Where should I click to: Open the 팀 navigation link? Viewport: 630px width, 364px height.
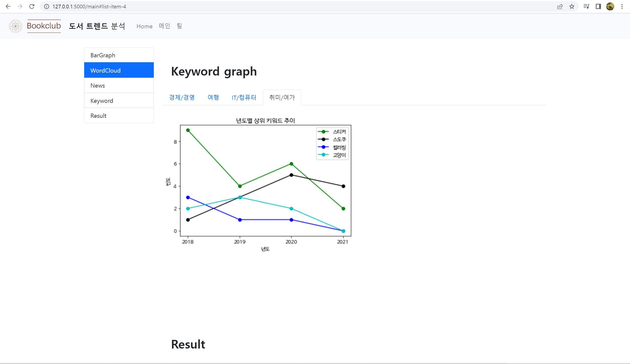(x=179, y=26)
